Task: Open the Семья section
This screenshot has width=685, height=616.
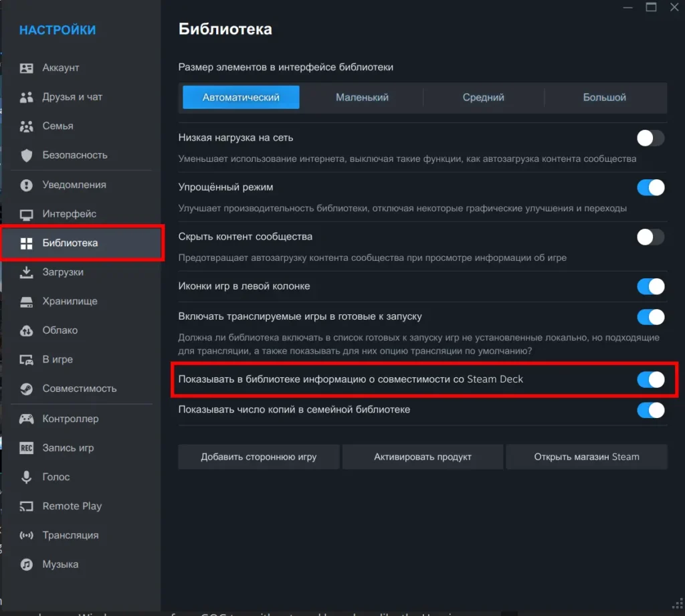Action: (81, 126)
